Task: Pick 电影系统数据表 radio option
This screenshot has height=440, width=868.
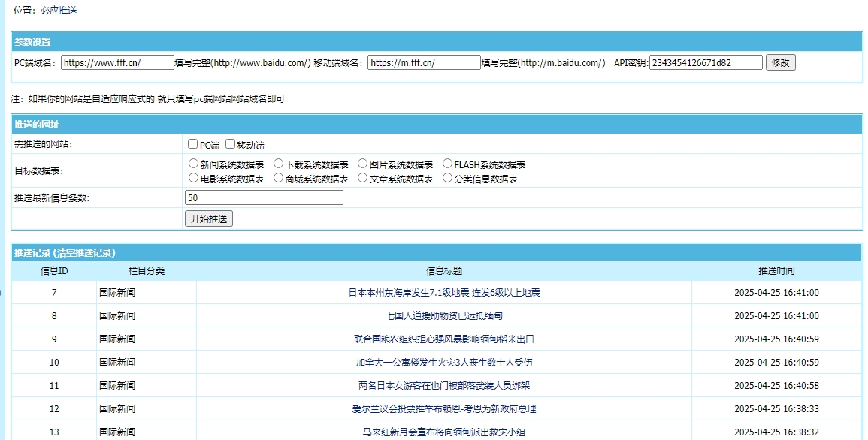Action: (194, 178)
